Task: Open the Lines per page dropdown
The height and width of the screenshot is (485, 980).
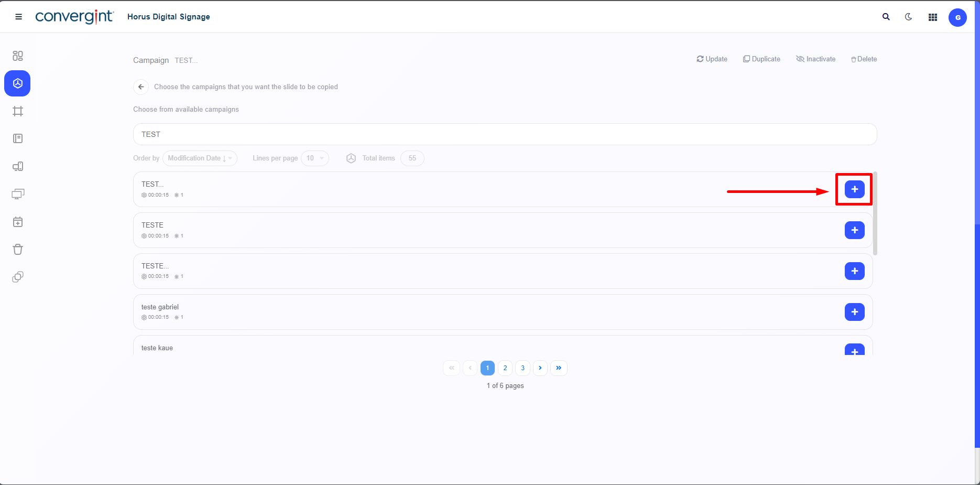Action: tap(315, 158)
